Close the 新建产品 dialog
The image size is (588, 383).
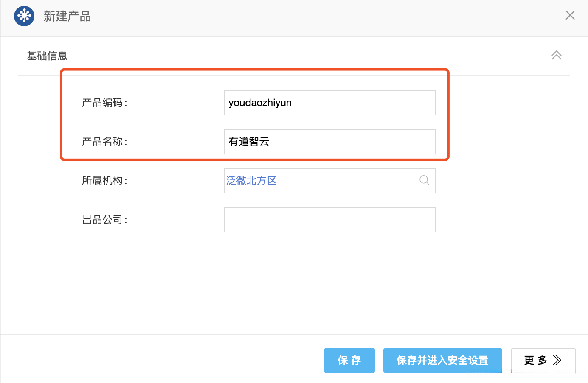coord(570,16)
